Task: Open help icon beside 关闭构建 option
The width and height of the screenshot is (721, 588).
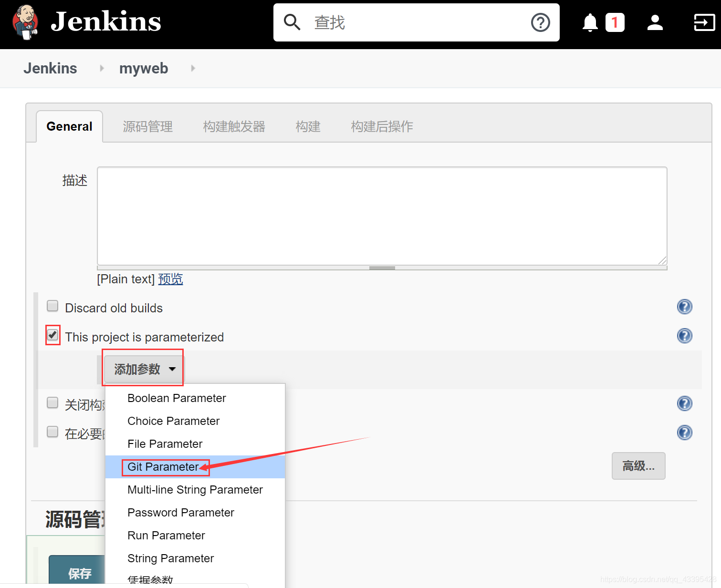Action: pyautogui.click(x=685, y=403)
